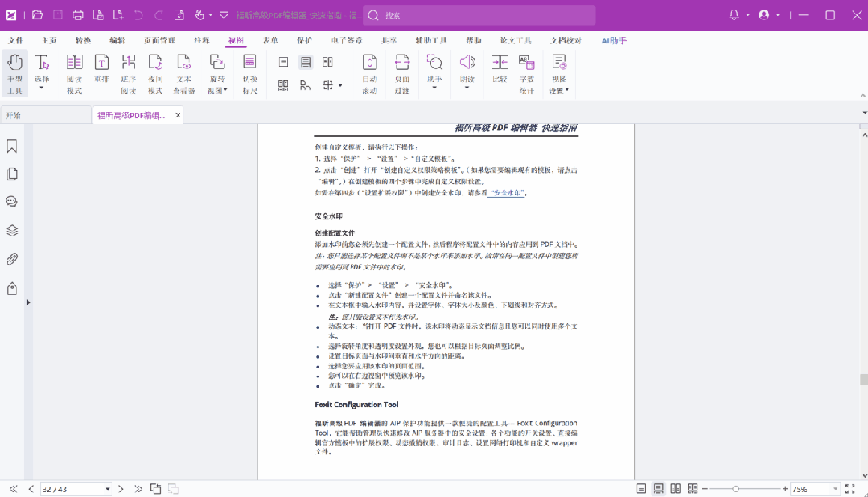Screen dimensions: 868x497
Task: Open the 页面过渡 page transition tool
Action: pyautogui.click(x=402, y=74)
